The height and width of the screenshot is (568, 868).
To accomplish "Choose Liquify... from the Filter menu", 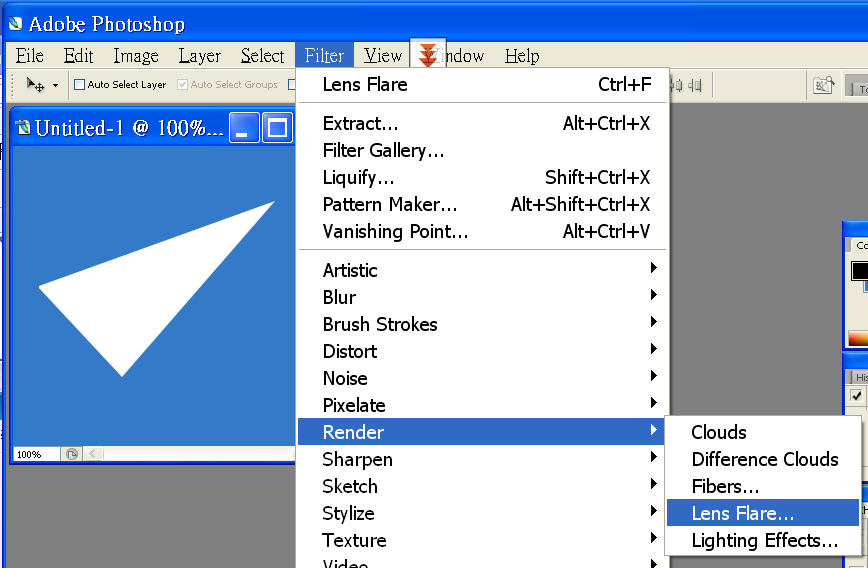I will [482, 177].
